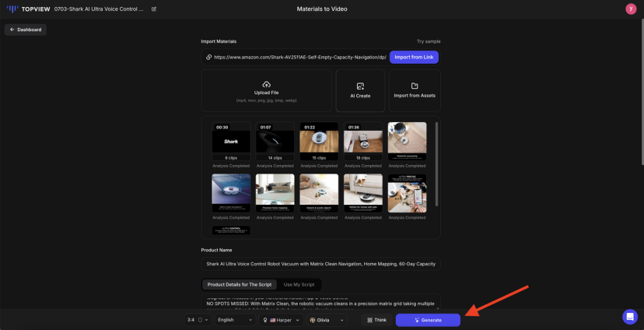Select the Precision home mapping image thumbnail
Image resolution: width=644 pixels, height=330 pixels.
pyautogui.click(x=275, y=193)
